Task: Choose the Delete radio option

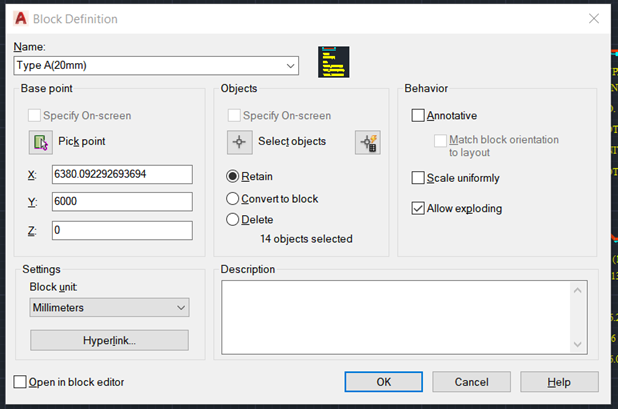Action: [233, 219]
